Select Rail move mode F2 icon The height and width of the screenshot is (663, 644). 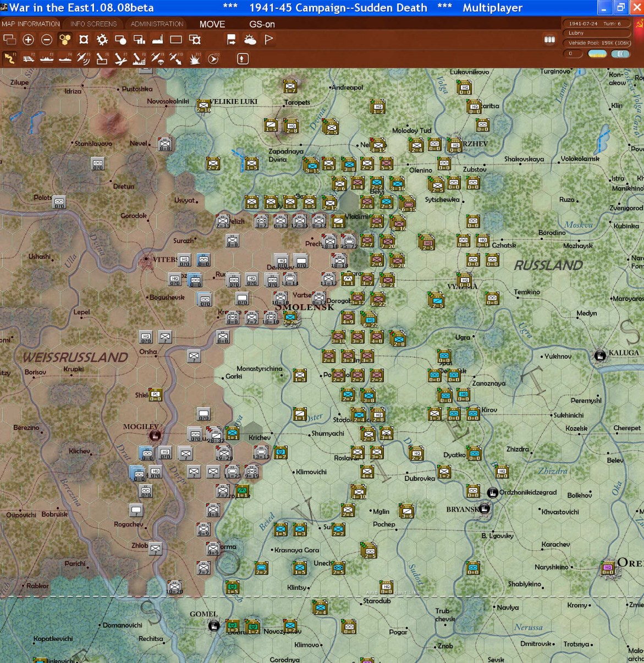(28, 58)
